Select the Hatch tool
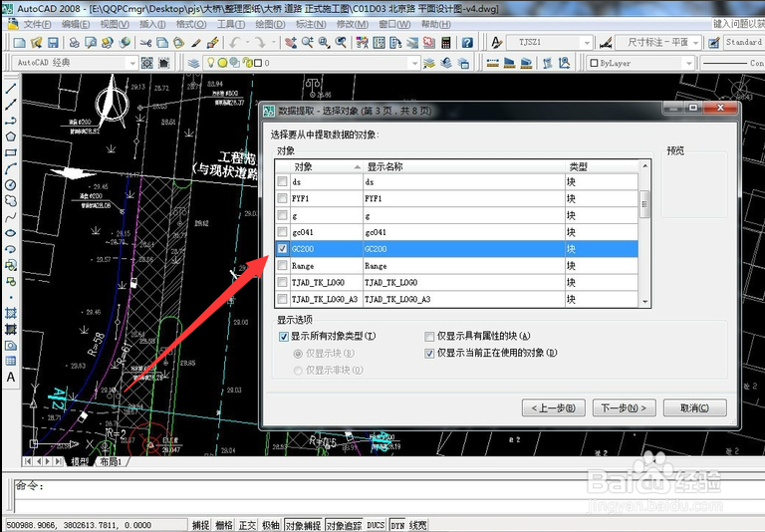 click(11, 314)
